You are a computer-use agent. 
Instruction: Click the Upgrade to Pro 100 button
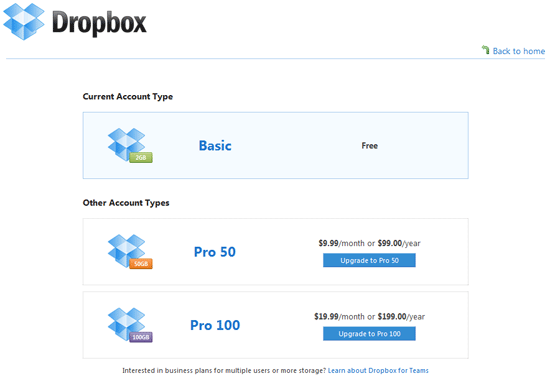369,334
